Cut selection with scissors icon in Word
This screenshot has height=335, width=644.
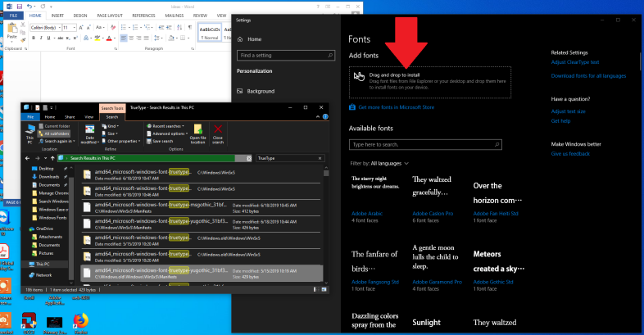click(23, 25)
